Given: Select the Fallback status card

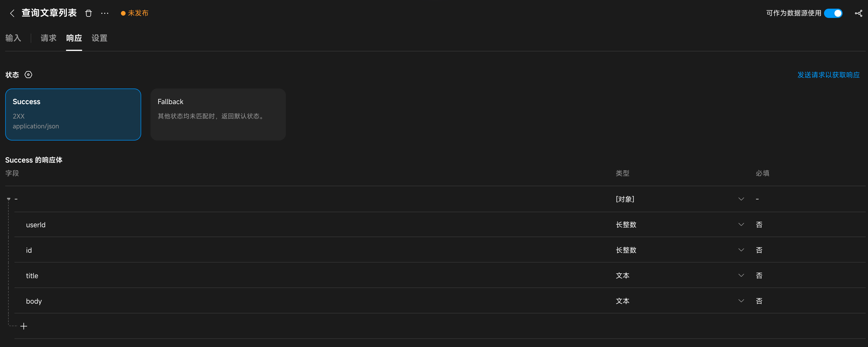Looking at the screenshot, I should (218, 115).
